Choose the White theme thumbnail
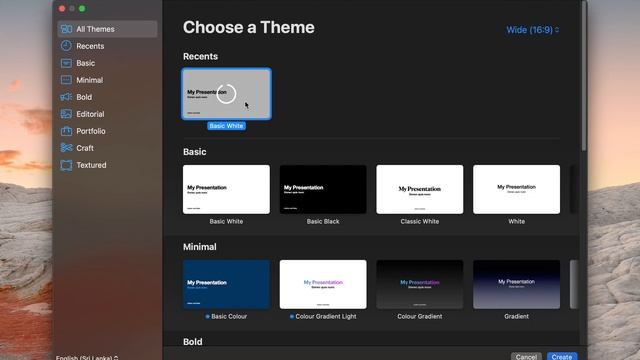 [x=516, y=189]
